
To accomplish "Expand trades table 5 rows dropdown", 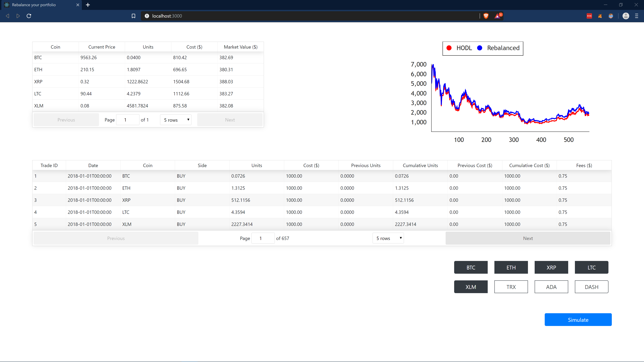I will click(388, 238).
